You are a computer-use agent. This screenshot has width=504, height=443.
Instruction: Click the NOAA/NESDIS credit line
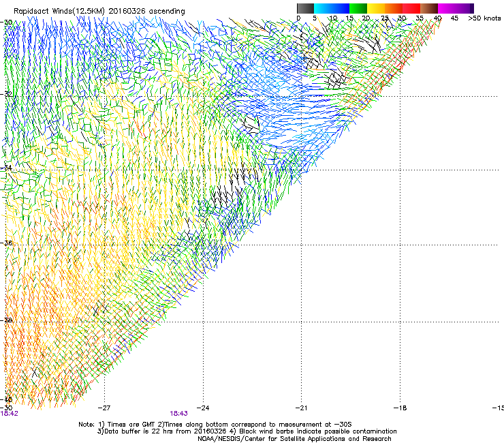294,439
